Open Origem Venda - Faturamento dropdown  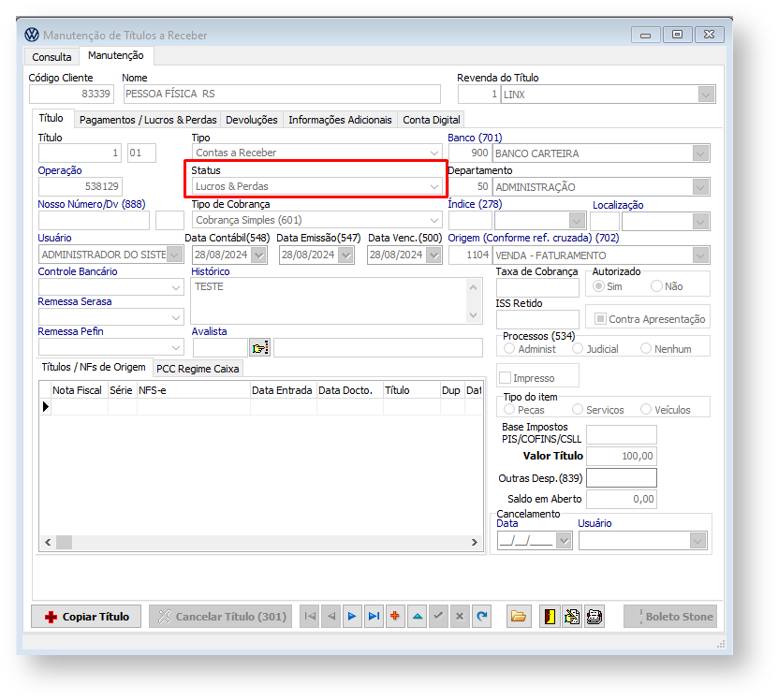700,255
